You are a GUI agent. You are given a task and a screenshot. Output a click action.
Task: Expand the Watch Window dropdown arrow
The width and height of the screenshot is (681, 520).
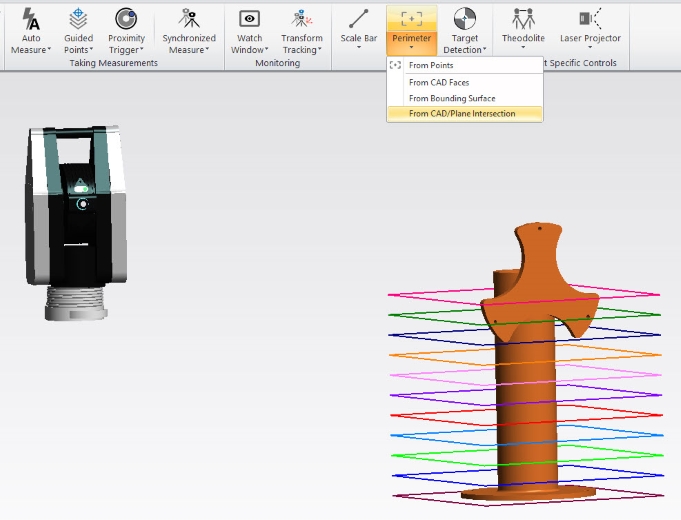click(x=267, y=50)
